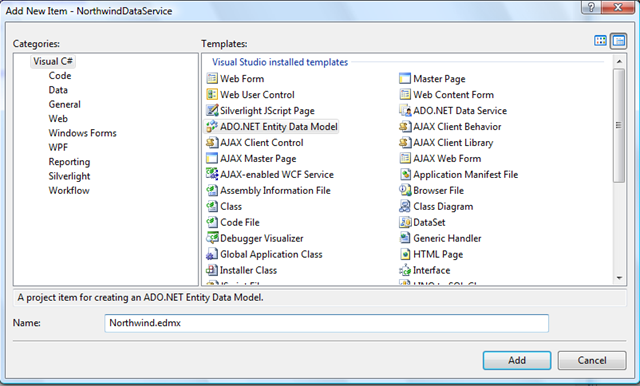Select the 'Generic Handler' label
The height and width of the screenshot is (386, 640).
coord(447,238)
